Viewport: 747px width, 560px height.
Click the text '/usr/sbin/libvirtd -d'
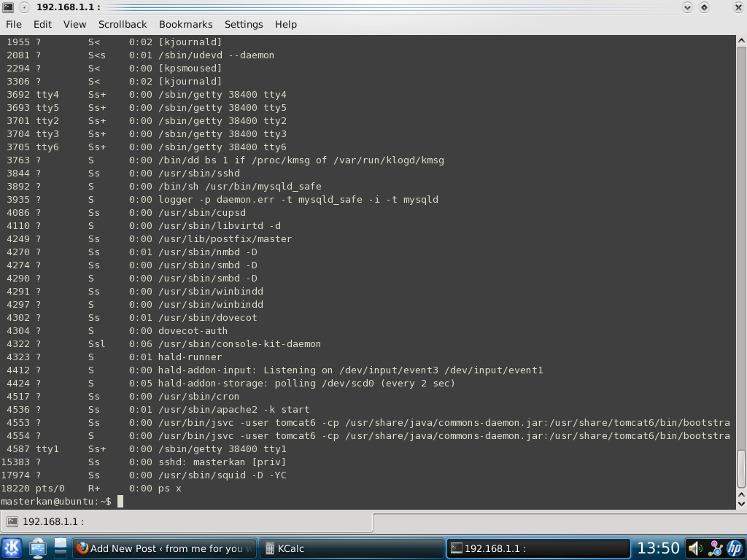click(x=220, y=226)
